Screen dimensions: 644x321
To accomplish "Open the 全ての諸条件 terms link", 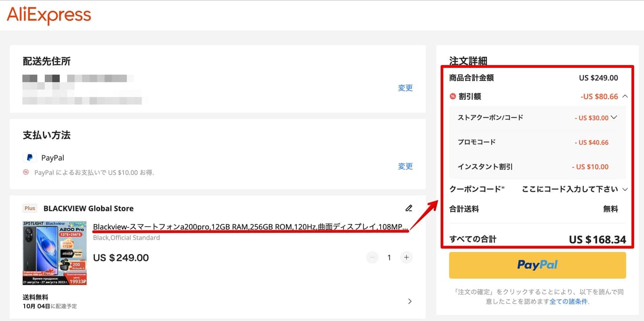I will (569, 302).
